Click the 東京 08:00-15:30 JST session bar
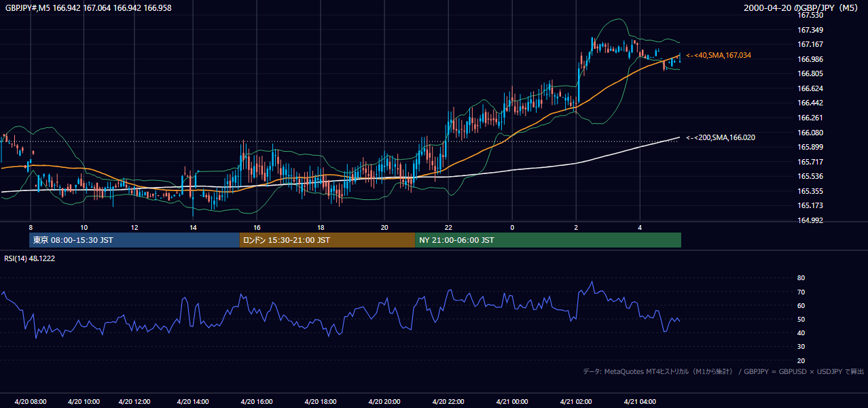 [134, 240]
